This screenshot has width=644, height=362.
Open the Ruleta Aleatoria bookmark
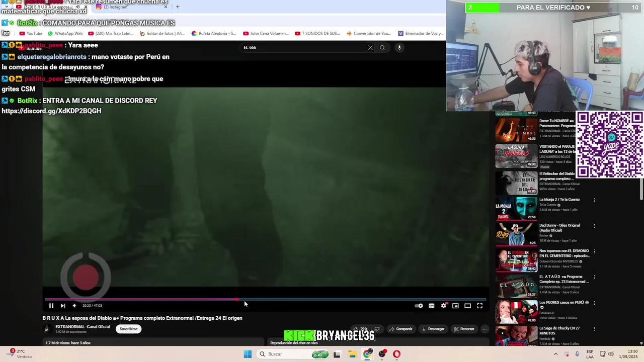tap(214, 34)
